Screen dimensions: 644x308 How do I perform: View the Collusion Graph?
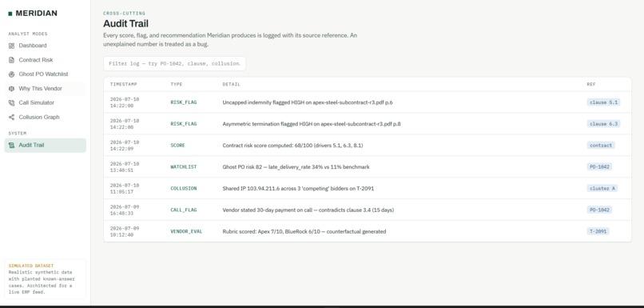click(46, 117)
